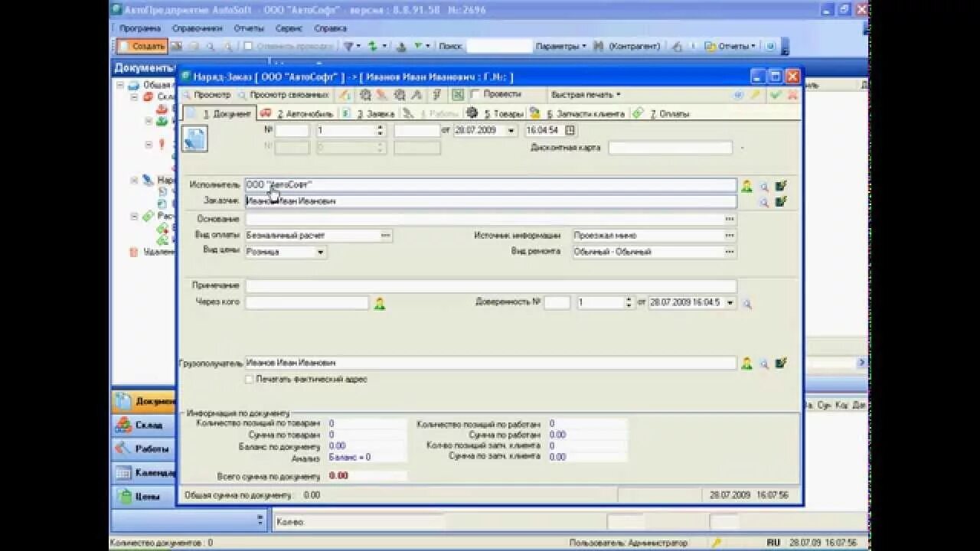The width and height of the screenshot is (980, 551).
Task: Click the magnifier icon next to Доверенность date
Action: pyautogui.click(x=747, y=304)
